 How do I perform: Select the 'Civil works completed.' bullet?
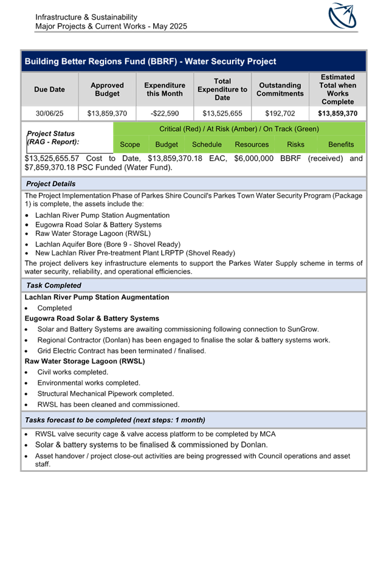[x=72, y=372]
